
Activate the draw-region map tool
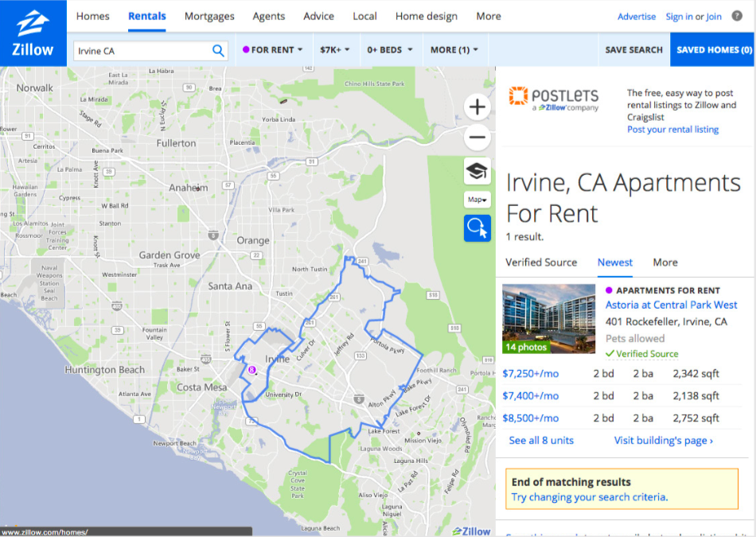(x=477, y=228)
